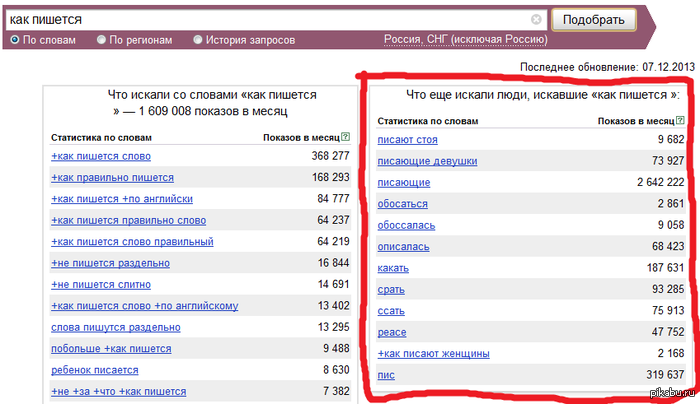
Task: Clear the search field with the X icon
Action: [x=537, y=19]
